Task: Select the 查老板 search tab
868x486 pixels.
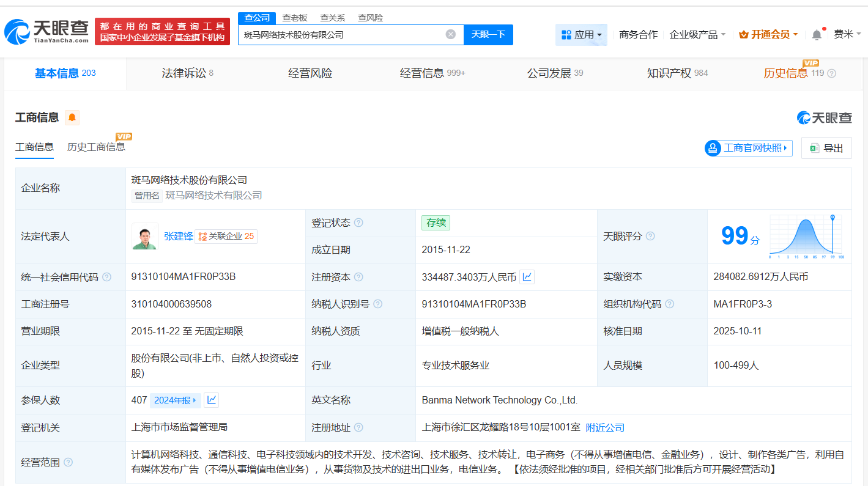Action: (x=296, y=18)
